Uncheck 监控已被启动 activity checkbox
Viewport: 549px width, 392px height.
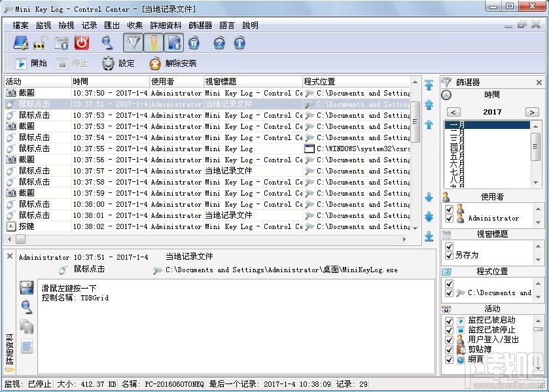click(450, 320)
